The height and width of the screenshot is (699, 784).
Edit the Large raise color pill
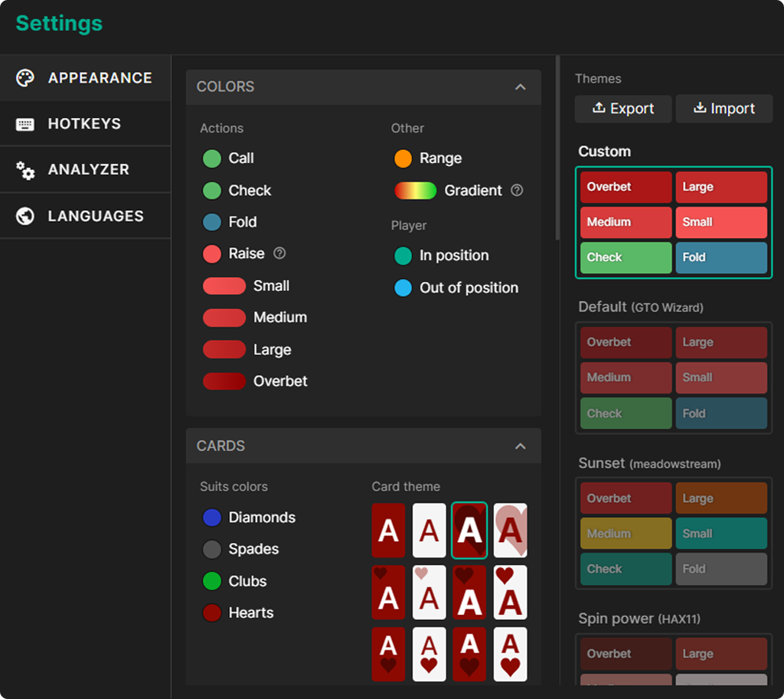click(224, 349)
